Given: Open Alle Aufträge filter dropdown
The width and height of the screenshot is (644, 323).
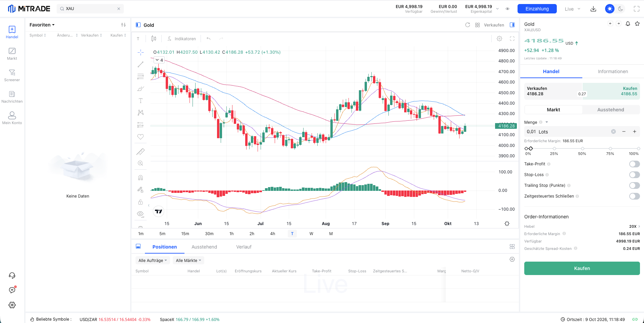Looking at the screenshot, I should click(153, 261).
